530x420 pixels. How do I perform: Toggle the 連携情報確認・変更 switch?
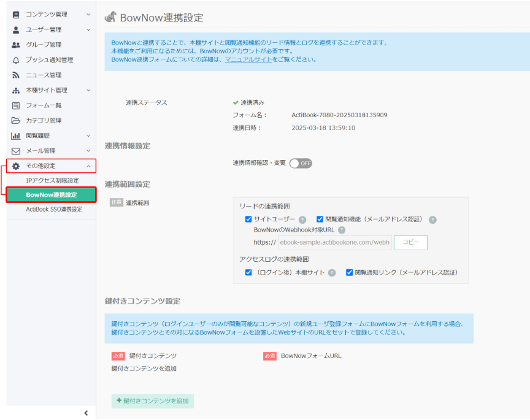coord(301,164)
